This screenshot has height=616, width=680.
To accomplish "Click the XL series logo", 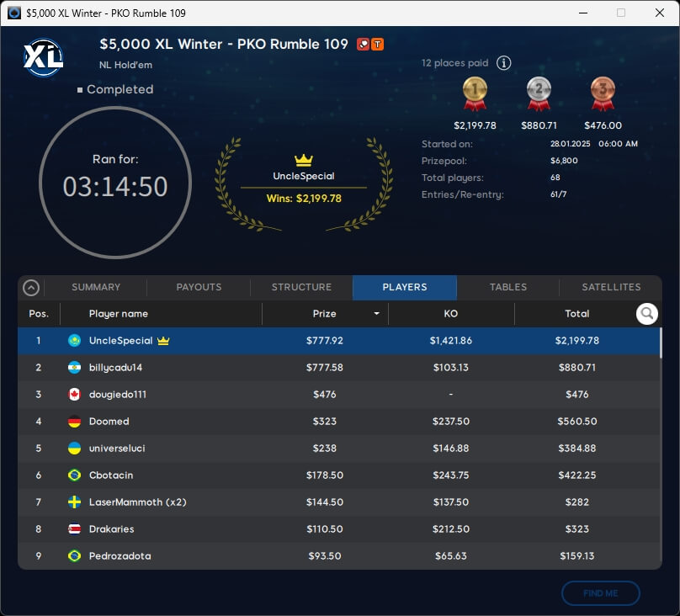I will pyautogui.click(x=43, y=57).
